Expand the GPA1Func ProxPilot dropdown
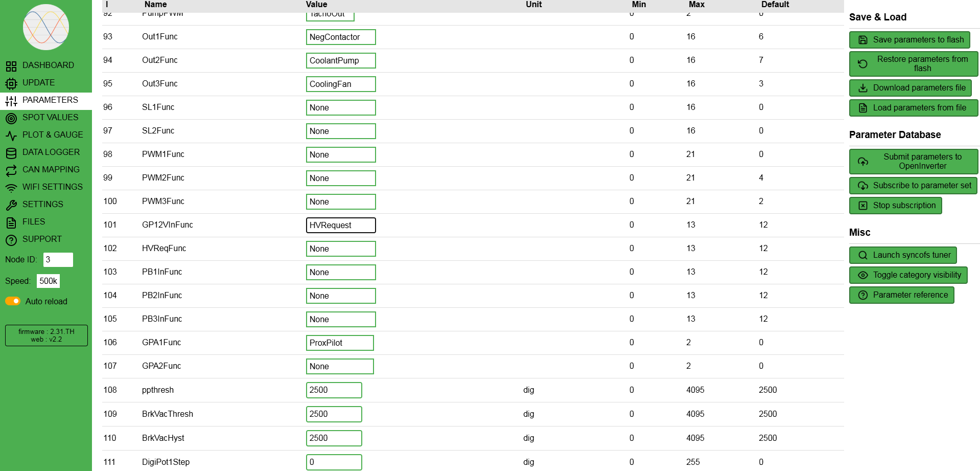 click(x=340, y=343)
